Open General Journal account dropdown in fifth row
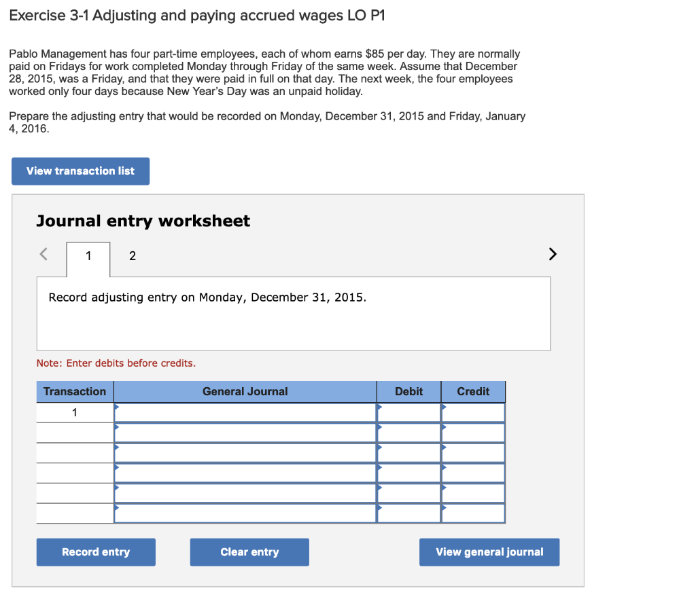Image resolution: width=696 pixels, height=616 pixels. [245, 493]
